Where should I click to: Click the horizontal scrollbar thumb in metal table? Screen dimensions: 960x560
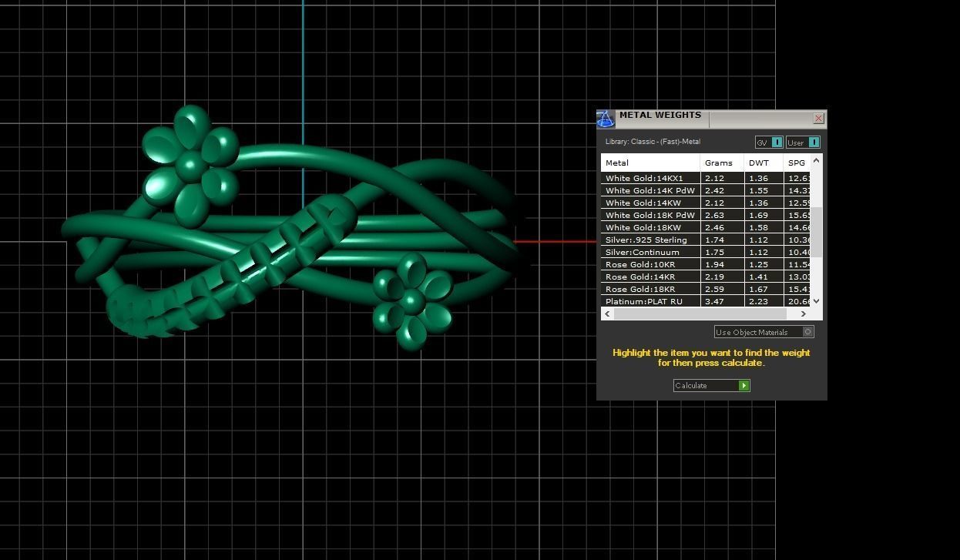[700, 314]
